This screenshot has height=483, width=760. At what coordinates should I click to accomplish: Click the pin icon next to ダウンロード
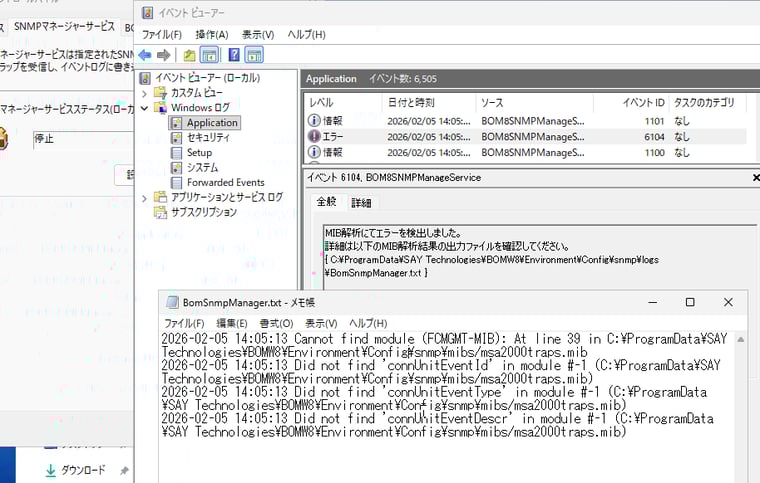[124, 470]
